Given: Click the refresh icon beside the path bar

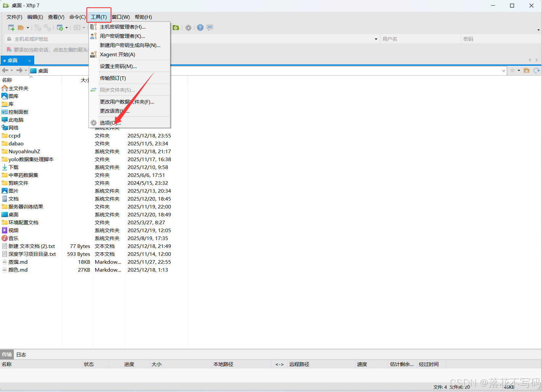Looking at the screenshot, I should tap(536, 70).
